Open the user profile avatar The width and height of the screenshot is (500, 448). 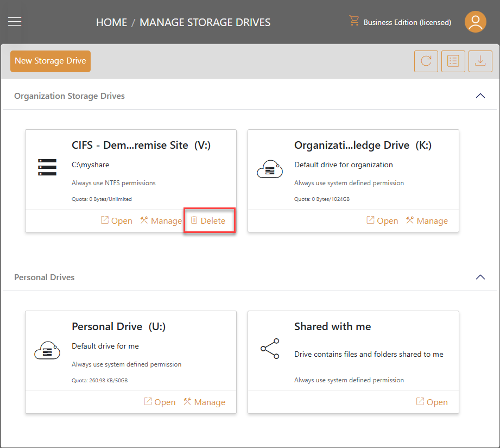pyautogui.click(x=475, y=22)
